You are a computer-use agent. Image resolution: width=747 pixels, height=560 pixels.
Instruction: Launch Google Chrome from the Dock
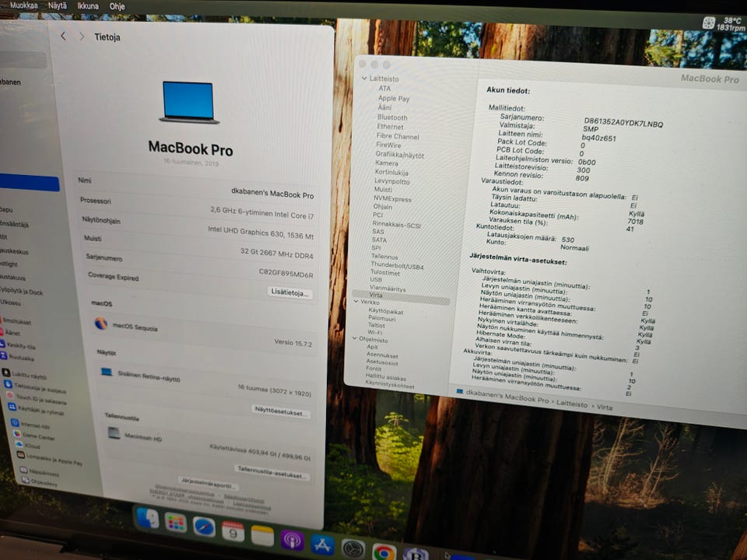[384, 551]
